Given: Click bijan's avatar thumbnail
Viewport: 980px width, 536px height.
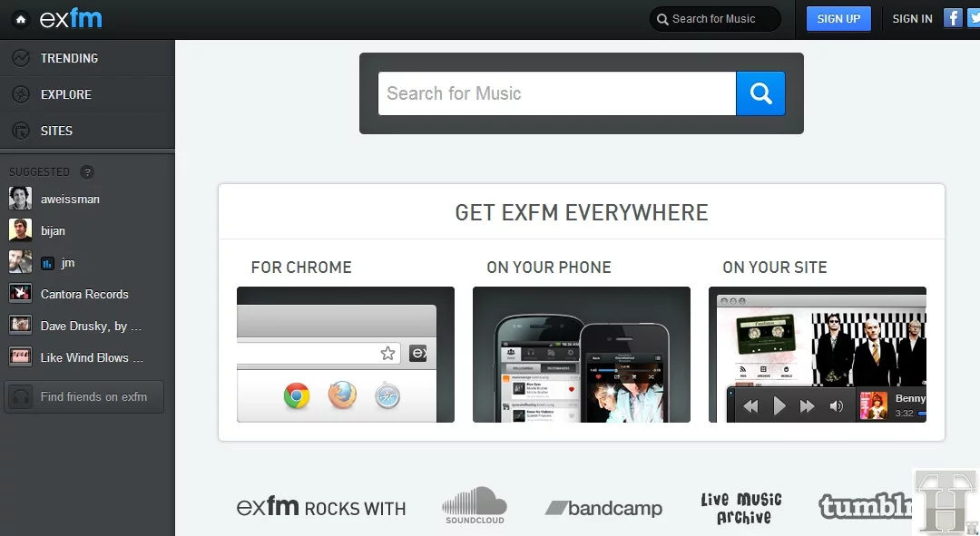Looking at the screenshot, I should point(20,229).
